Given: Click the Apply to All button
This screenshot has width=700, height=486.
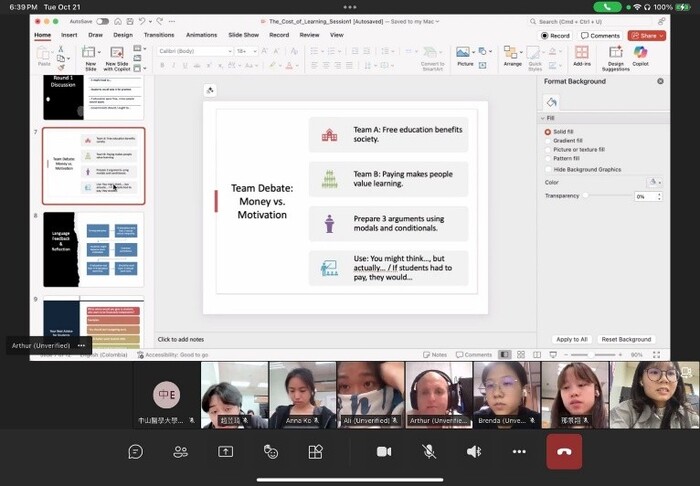Looking at the screenshot, I should point(572,339).
